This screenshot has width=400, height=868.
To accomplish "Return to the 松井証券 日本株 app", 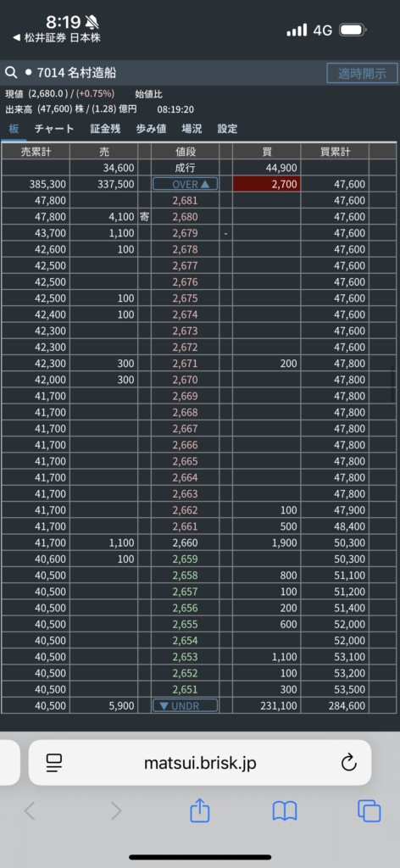I will tap(57, 38).
